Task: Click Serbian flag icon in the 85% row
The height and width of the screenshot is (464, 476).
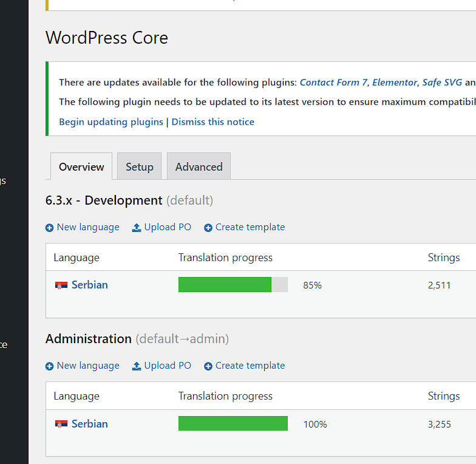Action: (61, 285)
